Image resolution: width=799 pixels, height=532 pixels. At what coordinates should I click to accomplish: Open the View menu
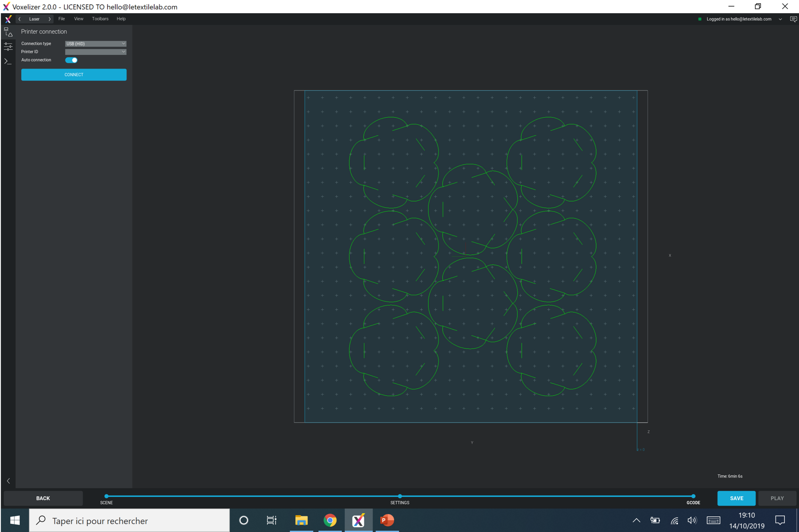tap(79, 19)
